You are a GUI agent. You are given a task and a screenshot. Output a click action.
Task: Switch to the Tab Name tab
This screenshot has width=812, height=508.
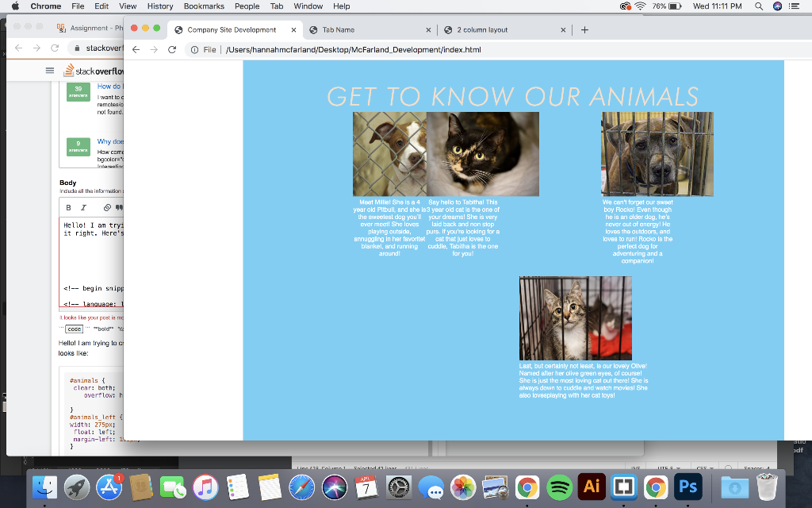pyautogui.click(x=370, y=30)
